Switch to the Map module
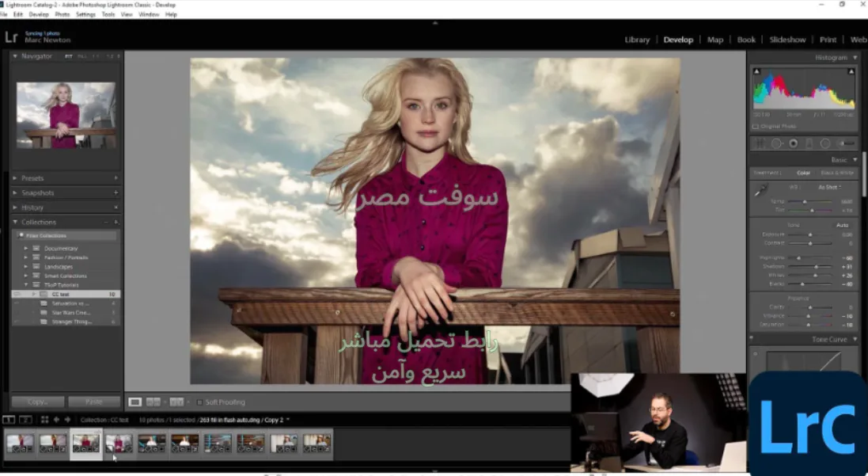The height and width of the screenshot is (476, 868). click(x=714, y=40)
